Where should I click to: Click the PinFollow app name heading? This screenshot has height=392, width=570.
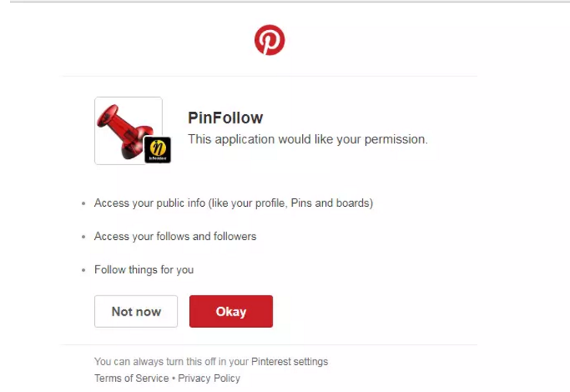[226, 118]
